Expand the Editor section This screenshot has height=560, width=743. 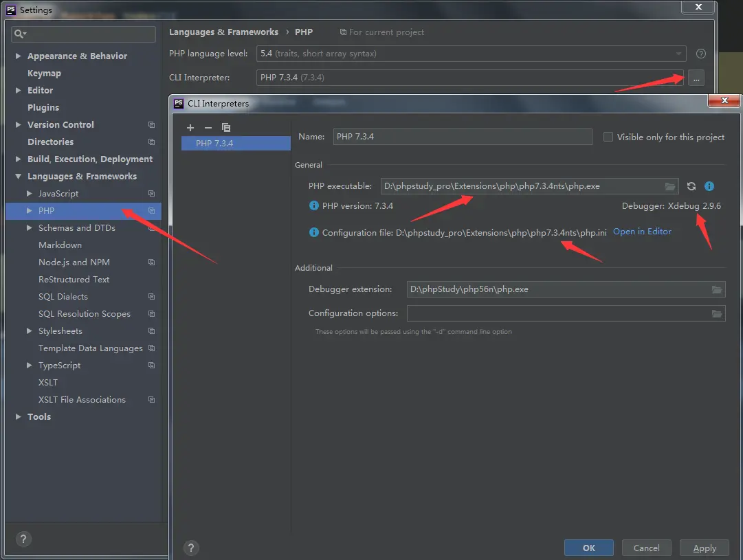coord(18,90)
